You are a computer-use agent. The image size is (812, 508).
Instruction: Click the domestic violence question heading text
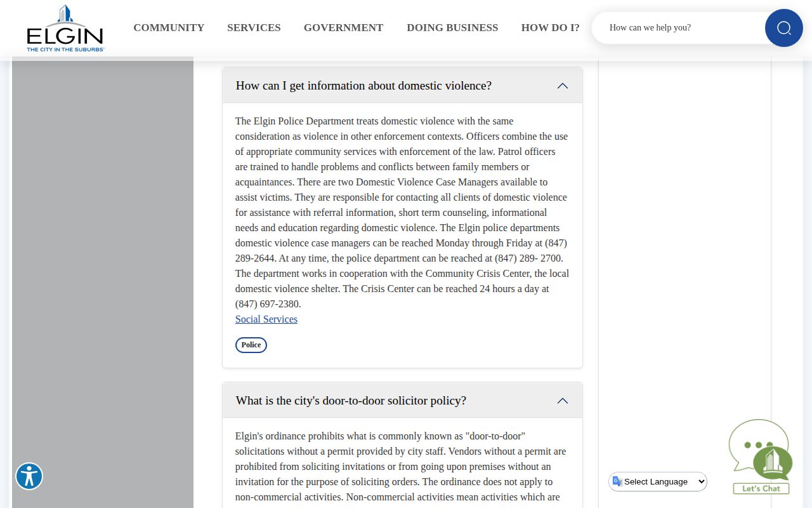pyautogui.click(x=363, y=86)
